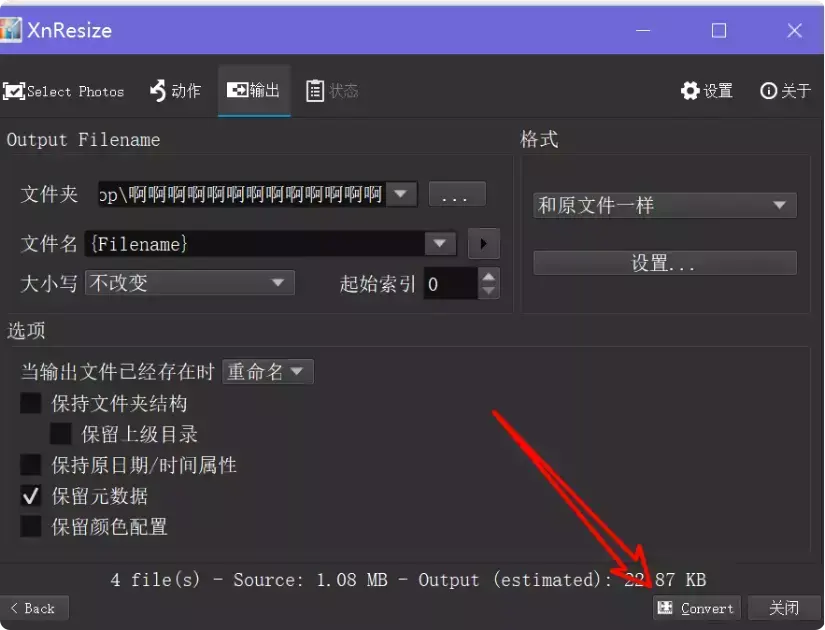The width and height of the screenshot is (825, 630).
Task: Open the 格式 dropdown showing 和原文件一样
Action: coord(663,205)
